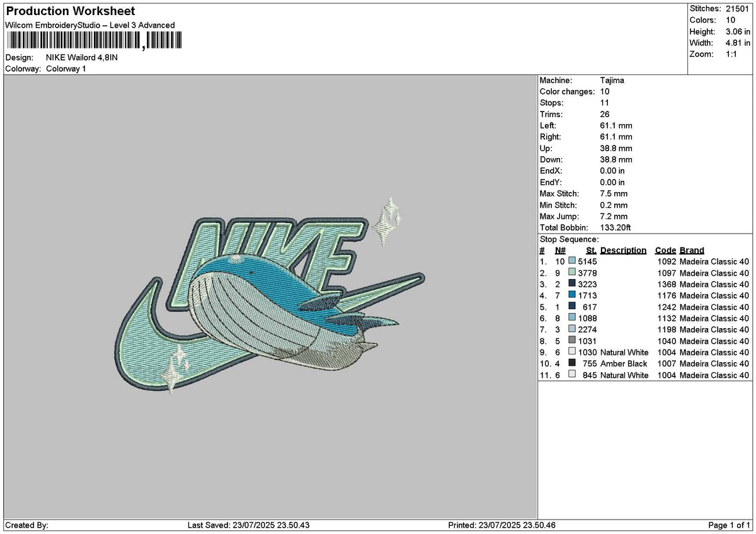Image resolution: width=756 pixels, height=534 pixels.
Task: Click thread code 1007
Action: [x=667, y=364]
